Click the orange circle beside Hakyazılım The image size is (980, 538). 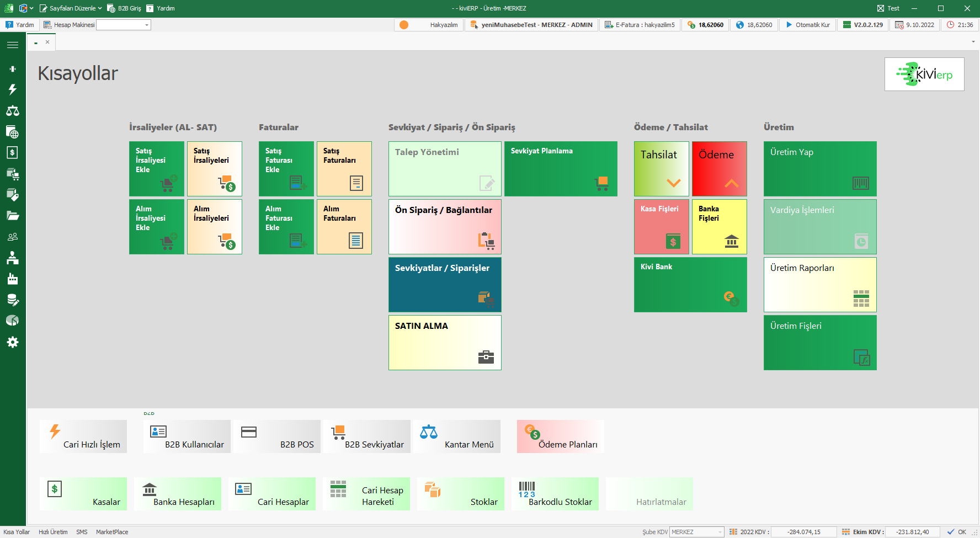(x=404, y=25)
